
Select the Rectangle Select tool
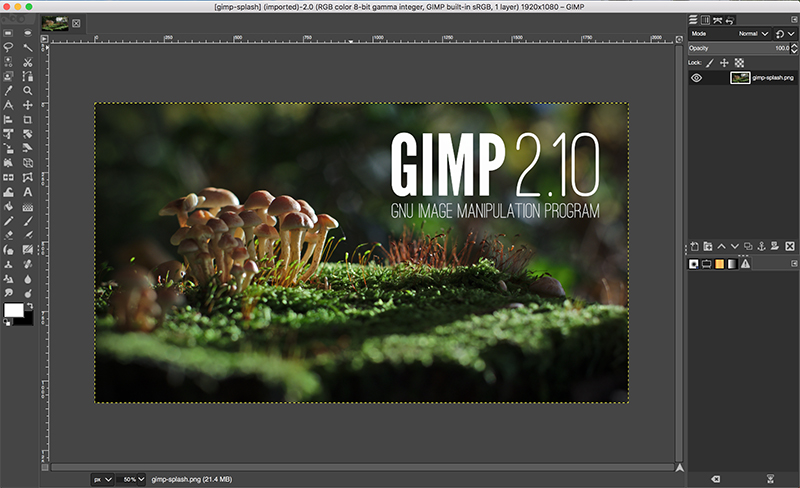pos(8,33)
